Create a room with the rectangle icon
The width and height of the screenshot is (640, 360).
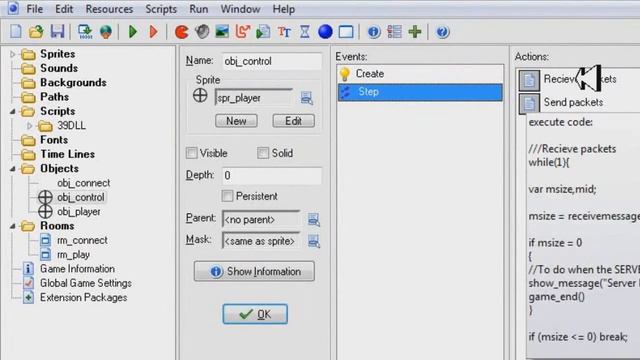coord(346,31)
